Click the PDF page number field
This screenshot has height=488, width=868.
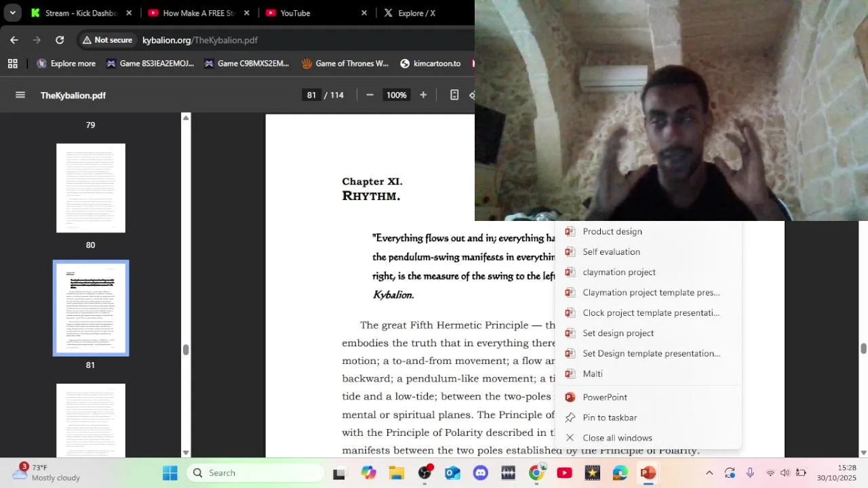311,95
